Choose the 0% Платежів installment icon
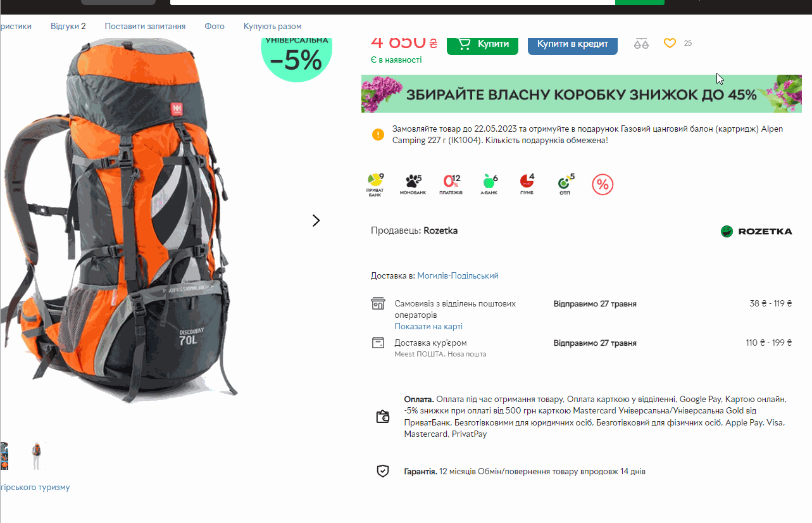Screen dimensions: 812x523 pos(451,184)
